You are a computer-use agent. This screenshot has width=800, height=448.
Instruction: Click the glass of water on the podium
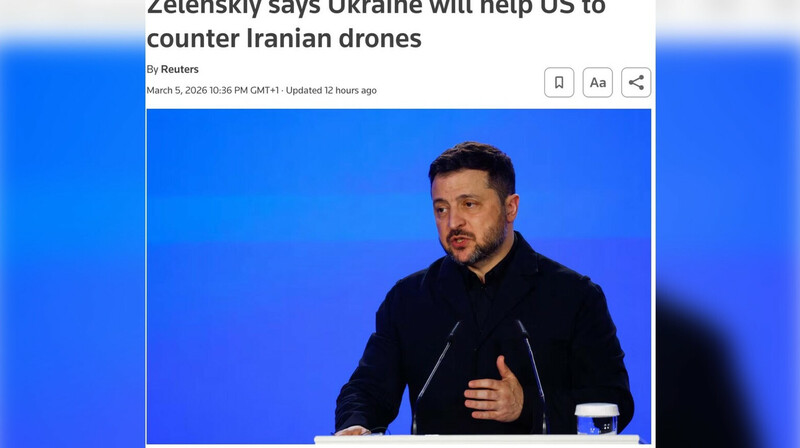pos(596,418)
